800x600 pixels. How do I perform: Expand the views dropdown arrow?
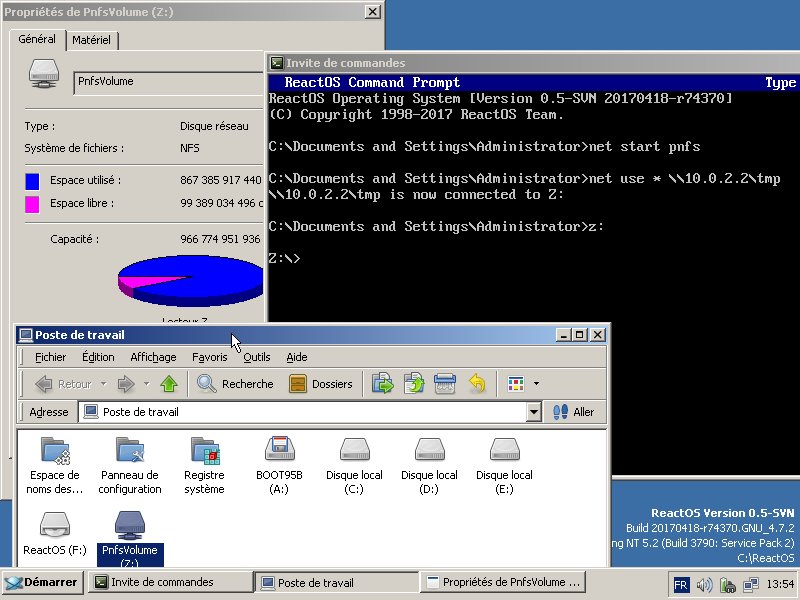[x=536, y=384]
